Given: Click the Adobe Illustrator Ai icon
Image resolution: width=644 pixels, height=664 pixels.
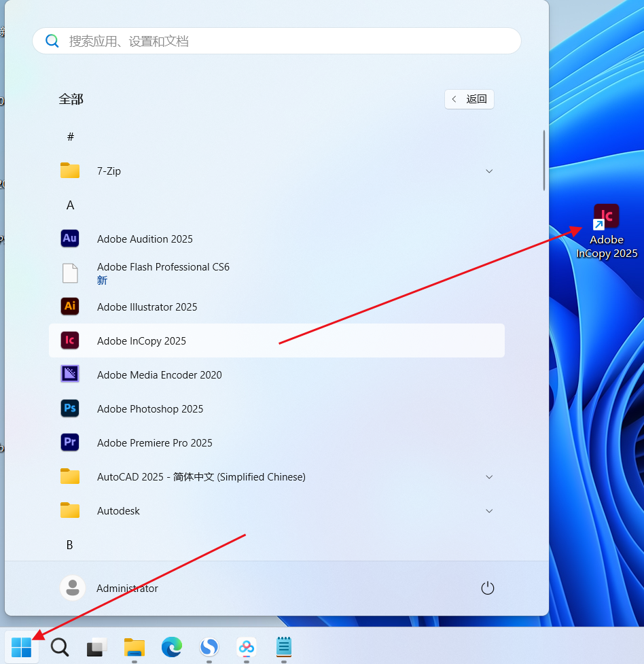Looking at the screenshot, I should tap(70, 306).
